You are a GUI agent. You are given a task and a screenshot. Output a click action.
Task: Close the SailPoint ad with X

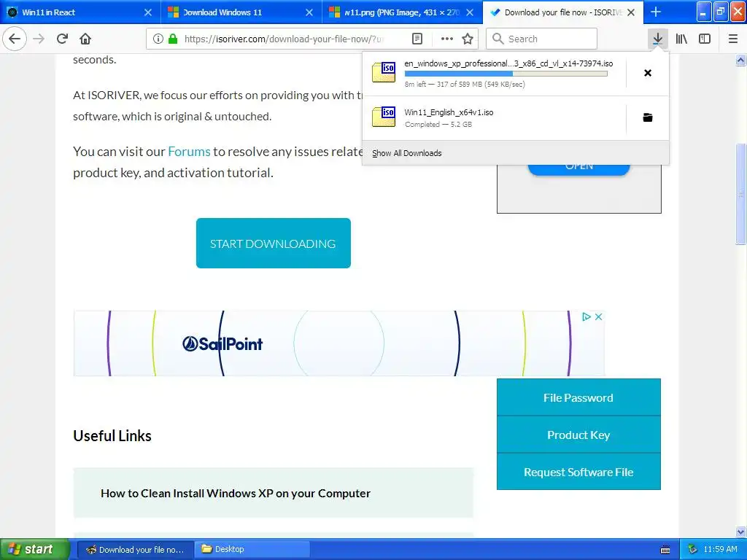(599, 316)
